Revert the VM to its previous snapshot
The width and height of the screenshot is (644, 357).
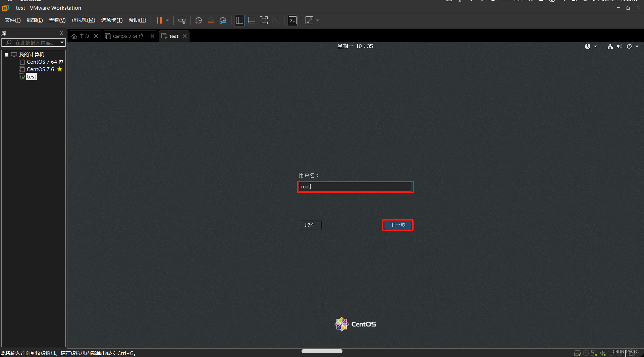tap(211, 20)
